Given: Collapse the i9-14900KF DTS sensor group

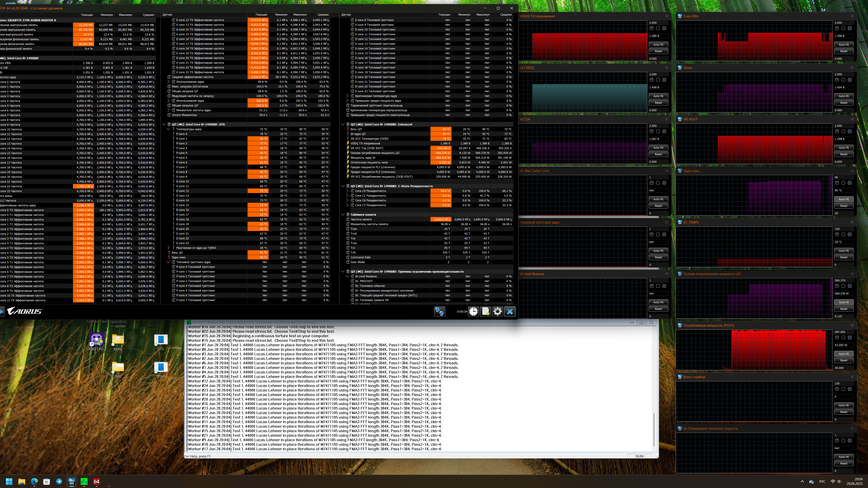Looking at the screenshot, I should pos(164,125).
